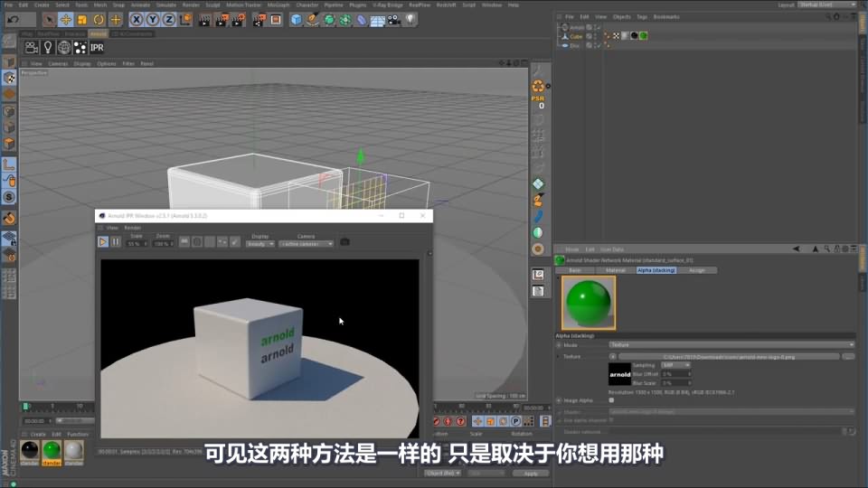Click the Undo arrow in the top toolbar
Viewport: 868px width, 488px height.
13,19
